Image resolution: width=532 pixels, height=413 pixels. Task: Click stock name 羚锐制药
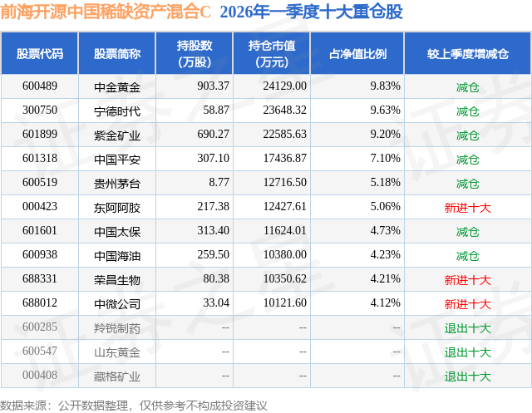coord(117,328)
